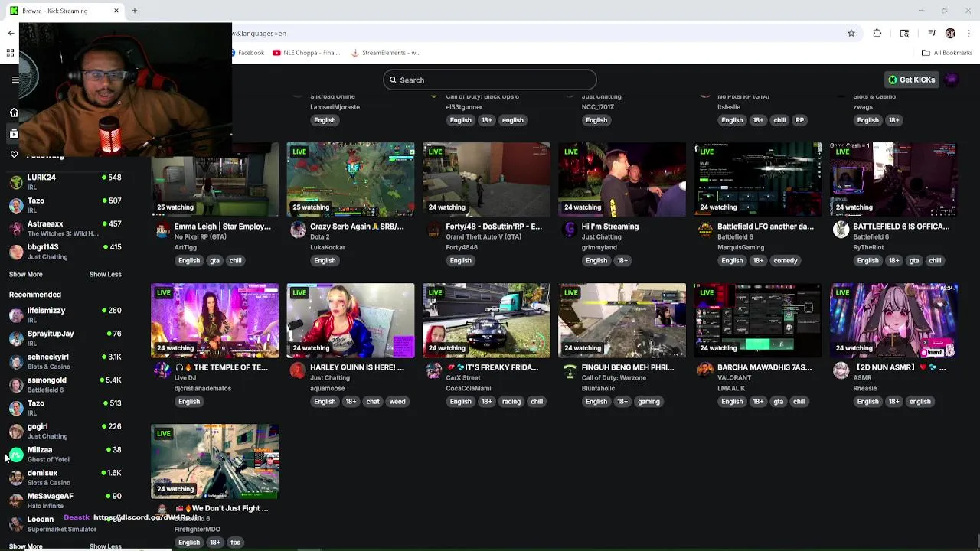Image resolution: width=980 pixels, height=551 pixels.
Task: Open the CarX Street category link
Action: pos(463,378)
